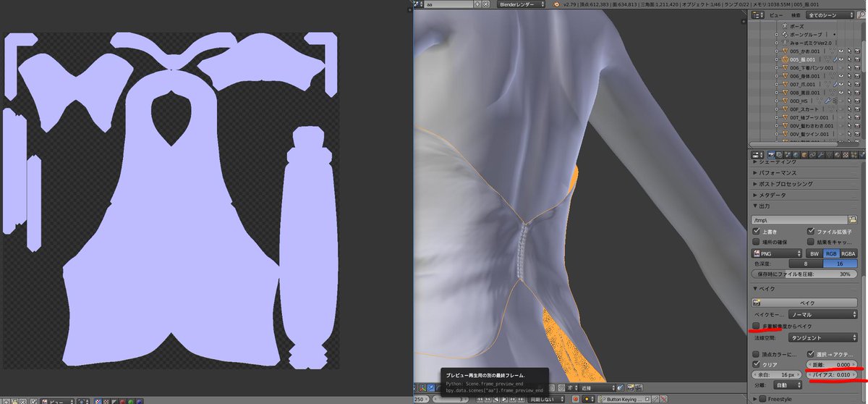Click the Blender logo icon in the info header
The image size is (868, 404).
pyautogui.click(x=558, y=4)
